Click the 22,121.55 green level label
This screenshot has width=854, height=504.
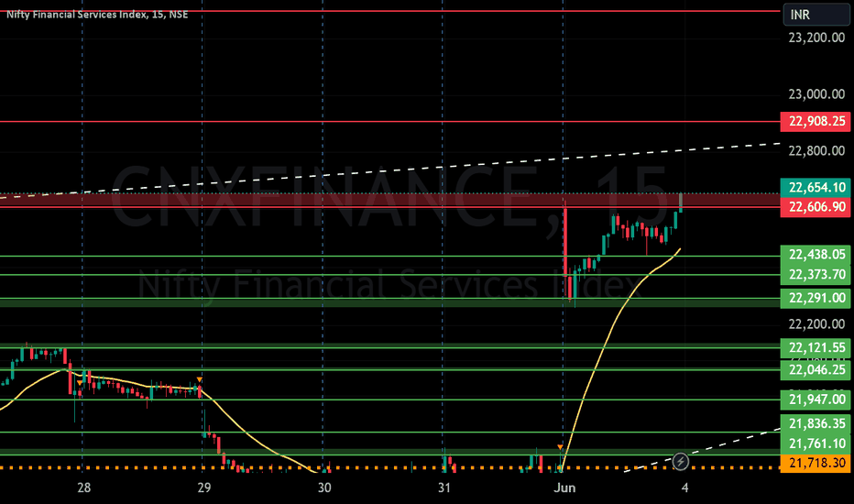click(x=816, y=347)
